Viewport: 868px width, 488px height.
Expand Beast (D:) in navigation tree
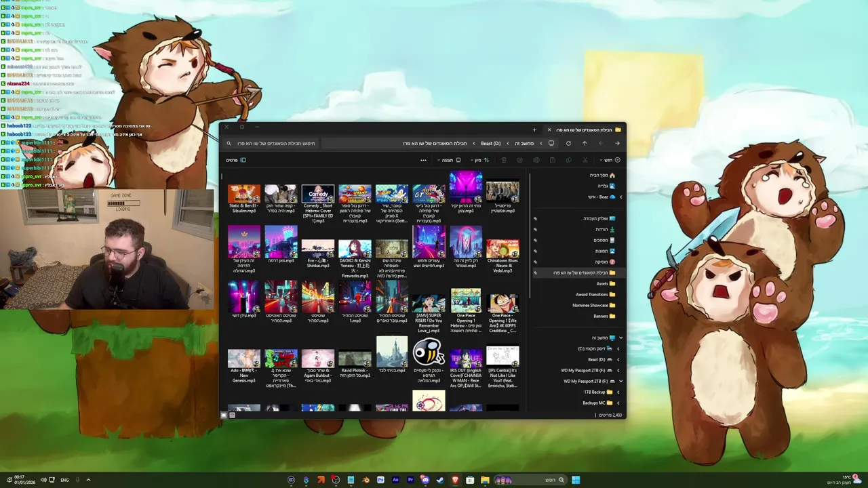618,359
